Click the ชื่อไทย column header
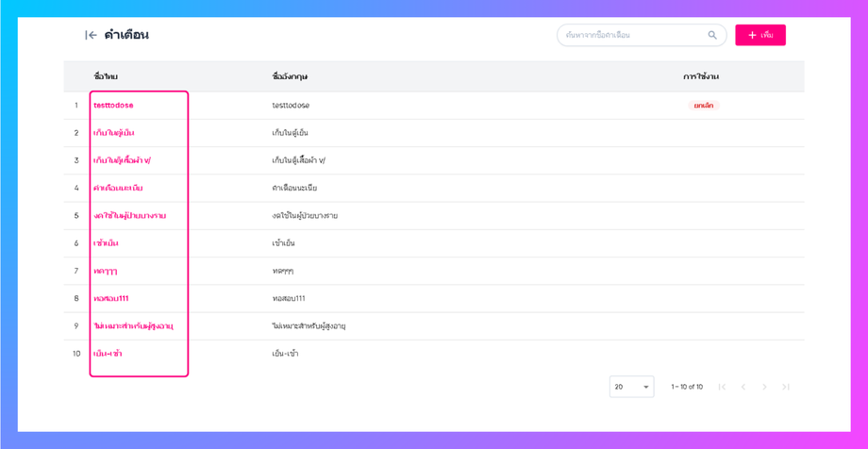The width and height of the screenshot is (868, 449). [x=106, y=76]
